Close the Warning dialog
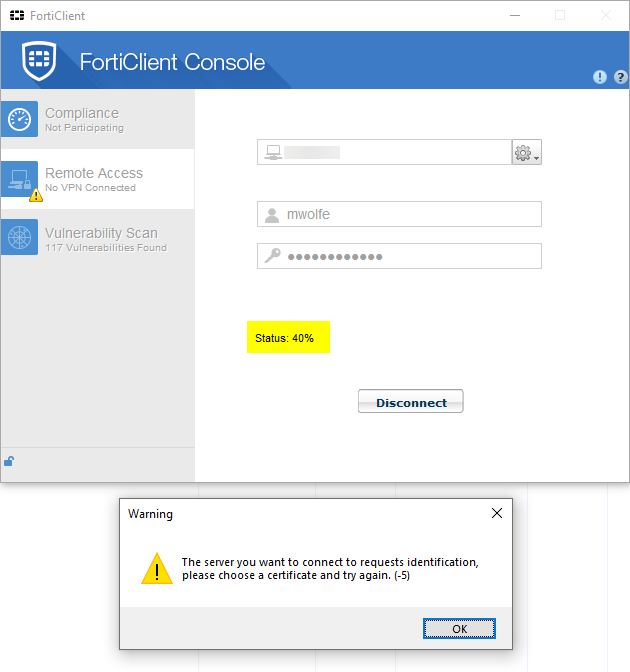This screenshot has width=630, height=672. (497, 513)
